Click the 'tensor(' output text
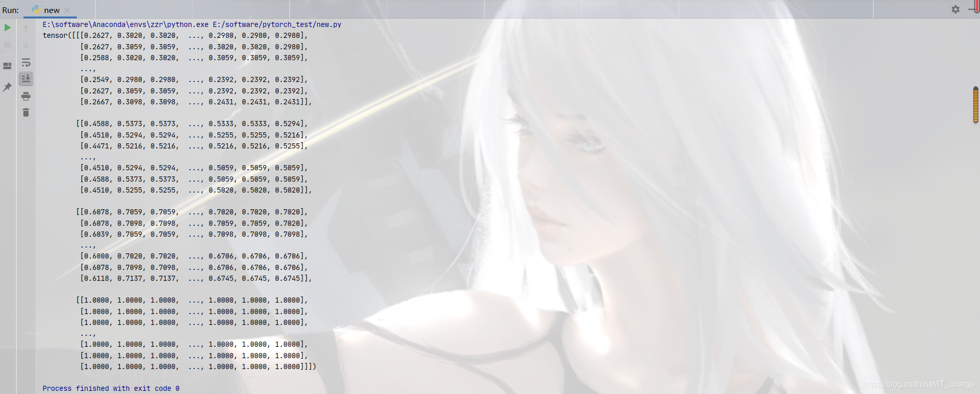This screenshot has width=980, height=394. click(57, 35)
